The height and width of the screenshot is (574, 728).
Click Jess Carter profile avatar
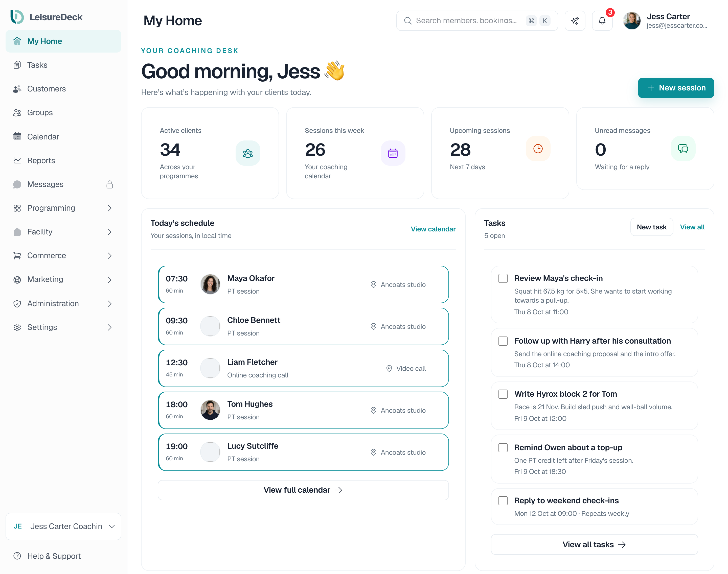[631, 21]
